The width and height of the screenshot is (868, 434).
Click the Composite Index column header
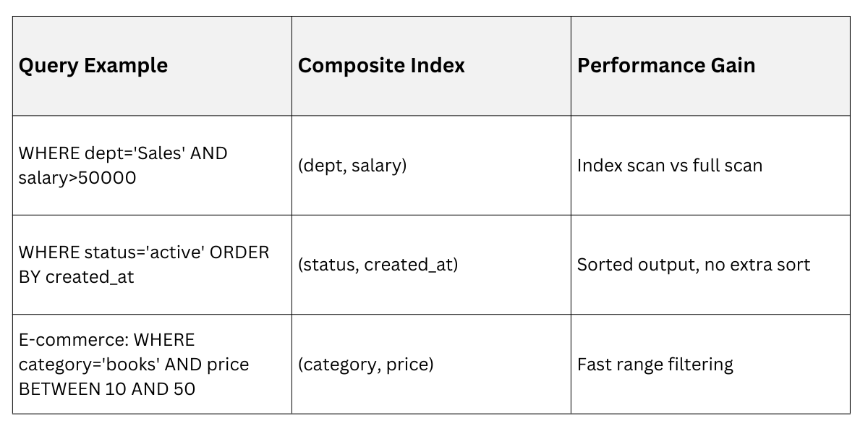click(x=381, y=66)
